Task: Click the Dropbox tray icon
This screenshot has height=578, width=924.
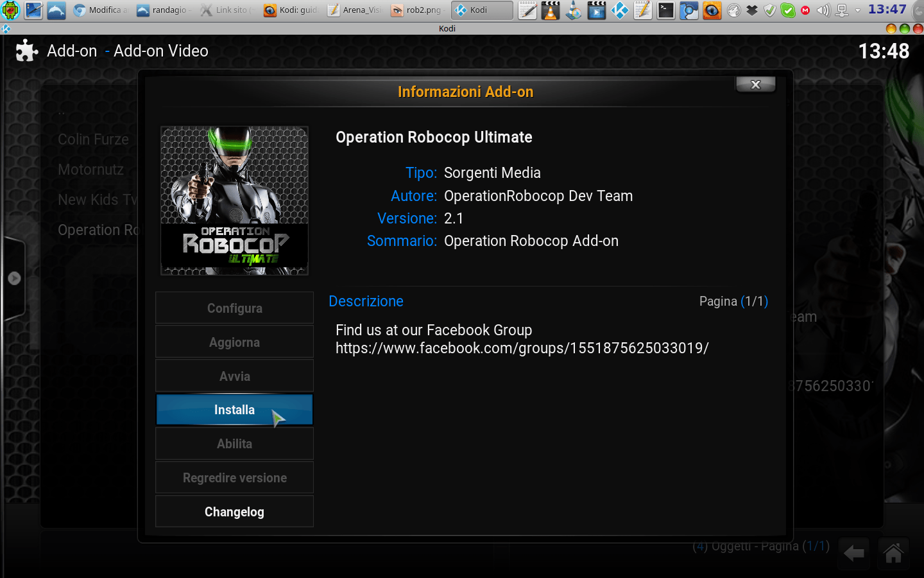Action: [x=752, y=10]
